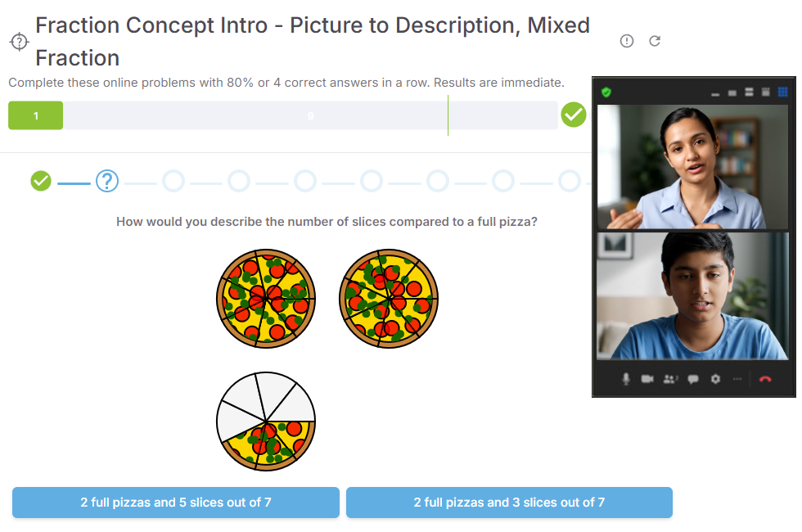This screenshot has height=532, width=802.
Task: Open more options ellipsis in the call toolbar
Action: 737,379
